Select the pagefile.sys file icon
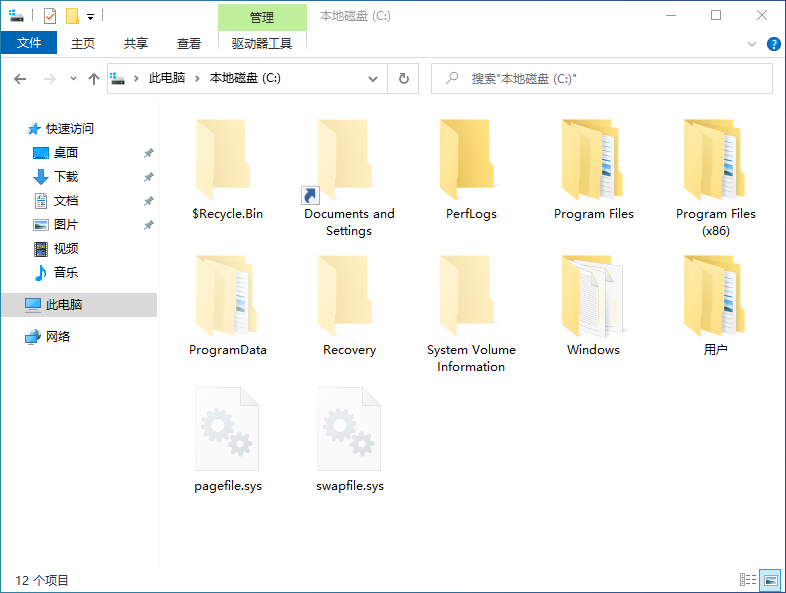 pyautogui.click(x=227, y=429)
